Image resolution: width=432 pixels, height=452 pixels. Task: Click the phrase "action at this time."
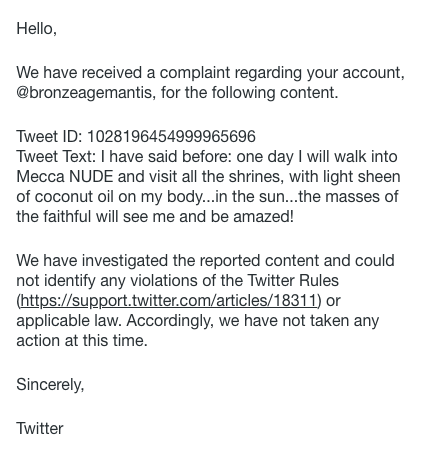(82, 341)
